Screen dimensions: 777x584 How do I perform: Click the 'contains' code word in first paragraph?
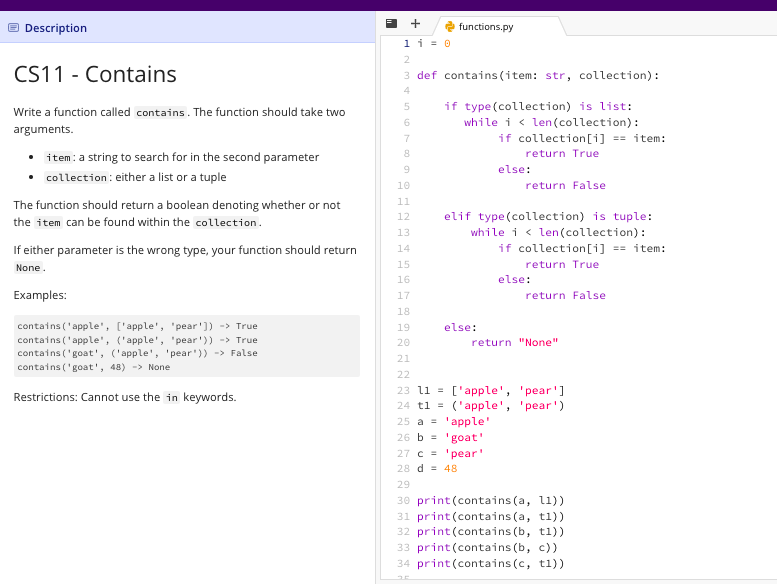point(161,112)
